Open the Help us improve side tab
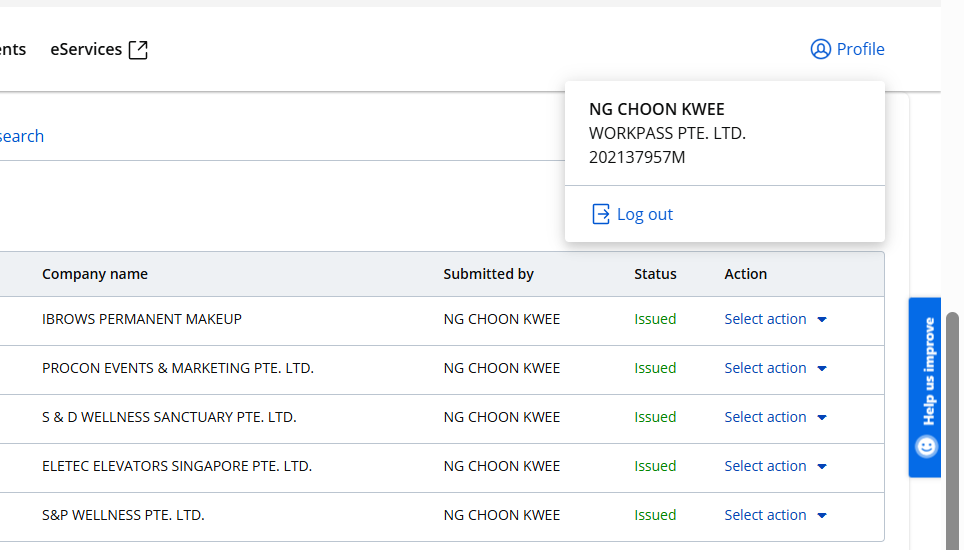 coord(927,372)
